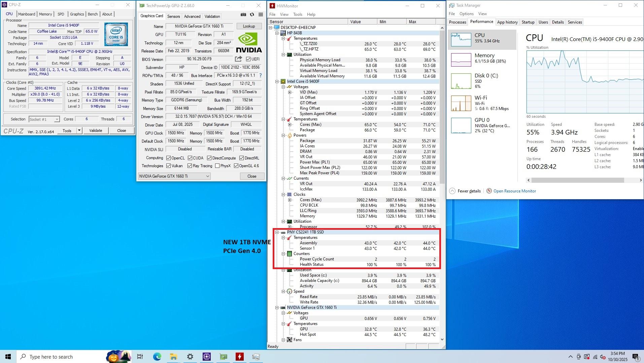Select the Disk 0 (C:) performance graph
Screen dimensions: 644x363
pyautogui.click(x=482, y=81)
